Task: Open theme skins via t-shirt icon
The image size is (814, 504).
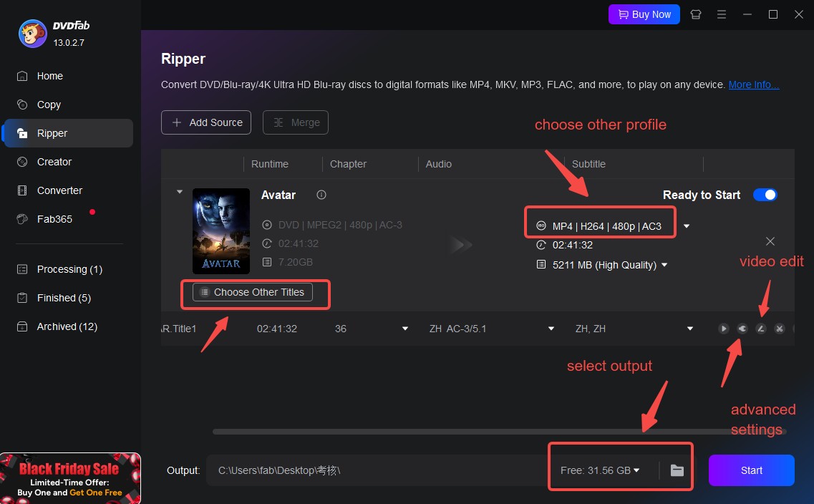Action: pos(695,14)
